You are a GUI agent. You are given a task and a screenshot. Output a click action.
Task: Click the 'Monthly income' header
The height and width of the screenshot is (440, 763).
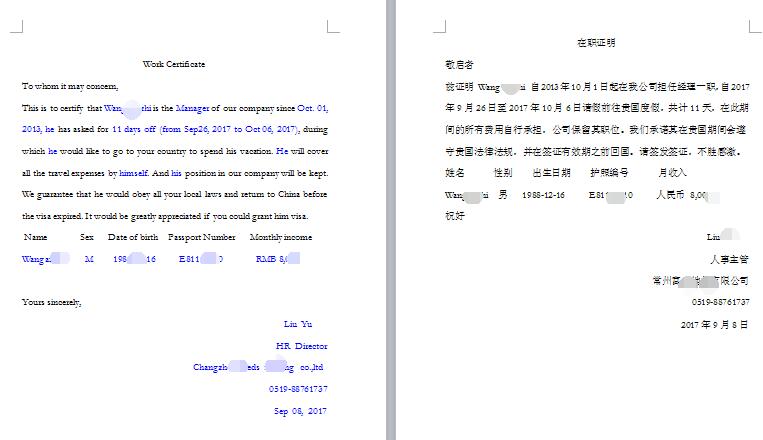pos(281,237)
